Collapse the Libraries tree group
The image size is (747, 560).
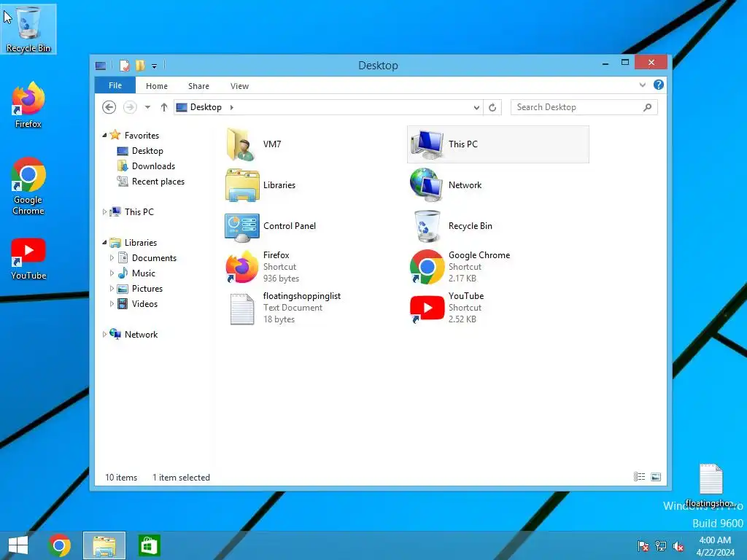(x=104, y=242)
